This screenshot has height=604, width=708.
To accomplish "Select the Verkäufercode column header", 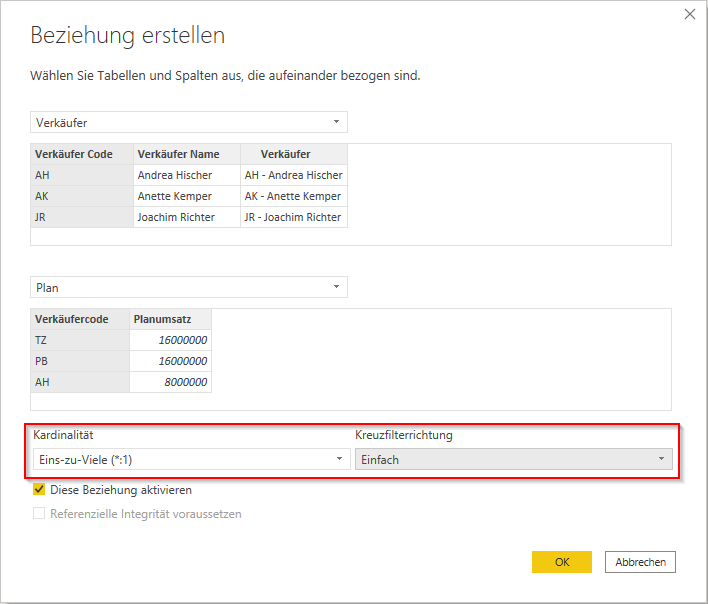I will coord(80,319).
